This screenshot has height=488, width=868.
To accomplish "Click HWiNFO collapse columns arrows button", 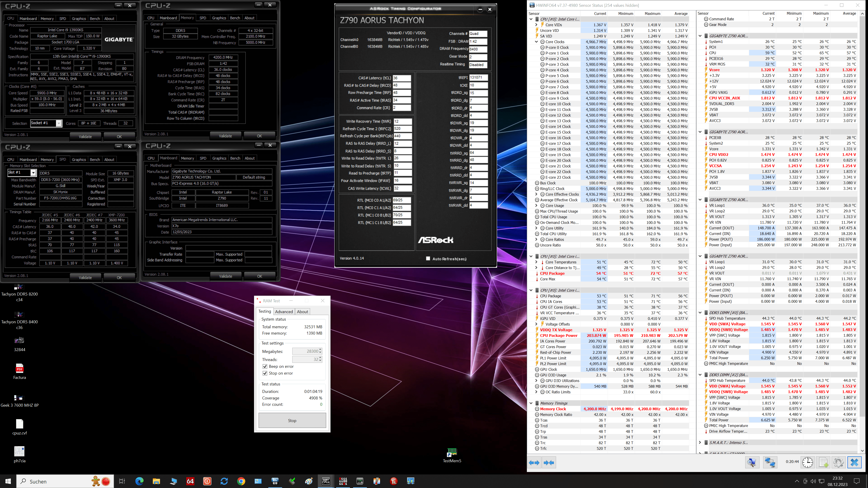I will tap(549, 463).
